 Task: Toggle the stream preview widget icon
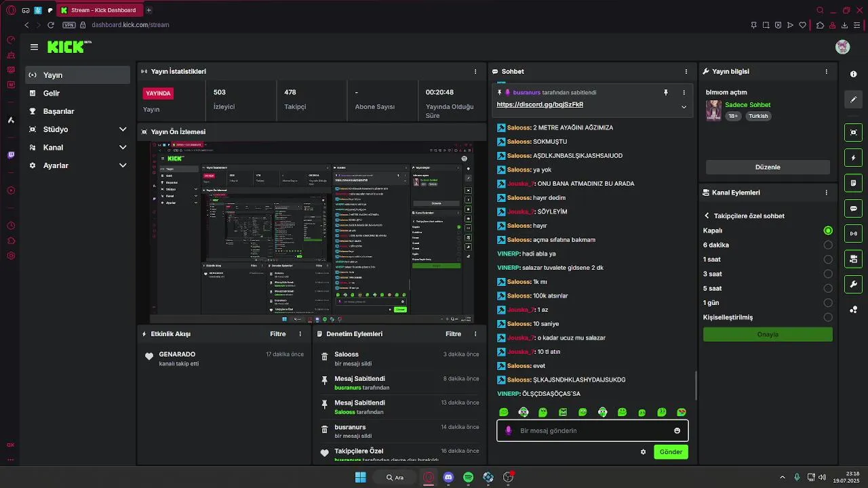tap(853, 132)
